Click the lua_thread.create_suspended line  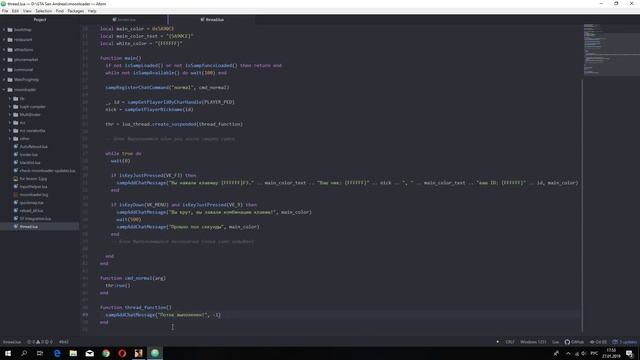coord(174,124)
